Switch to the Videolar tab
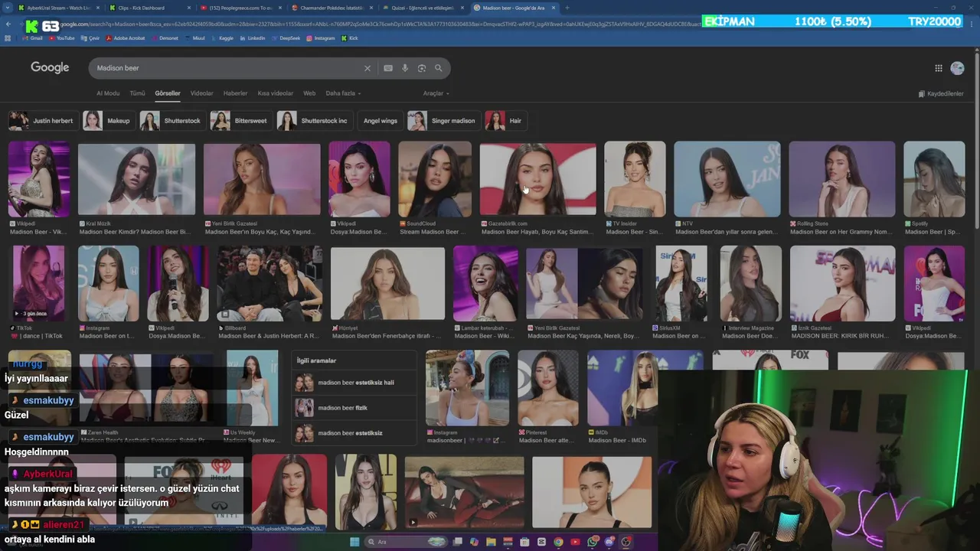The width and height of the screenshot is (980, 551). click(x=201, y=93)
